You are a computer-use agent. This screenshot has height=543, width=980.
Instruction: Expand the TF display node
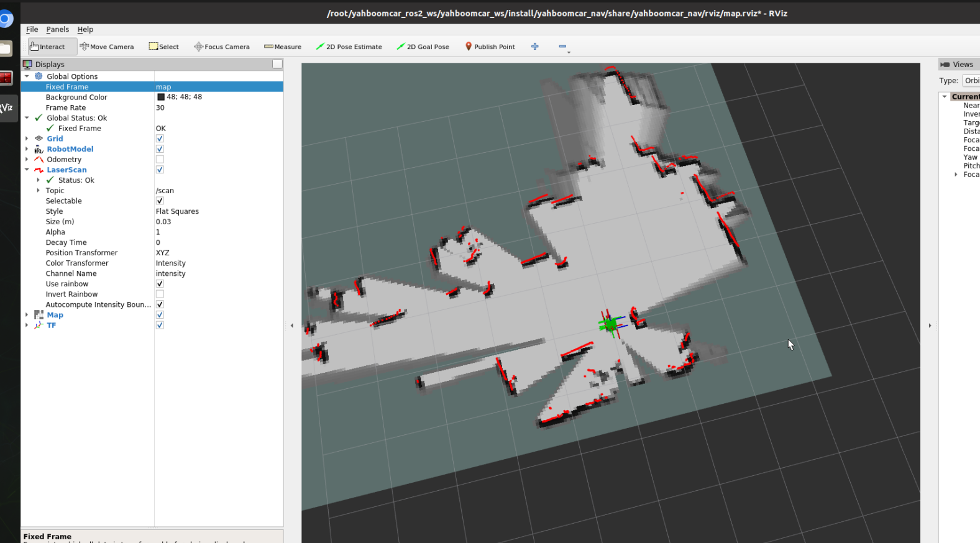pos(27,326)
